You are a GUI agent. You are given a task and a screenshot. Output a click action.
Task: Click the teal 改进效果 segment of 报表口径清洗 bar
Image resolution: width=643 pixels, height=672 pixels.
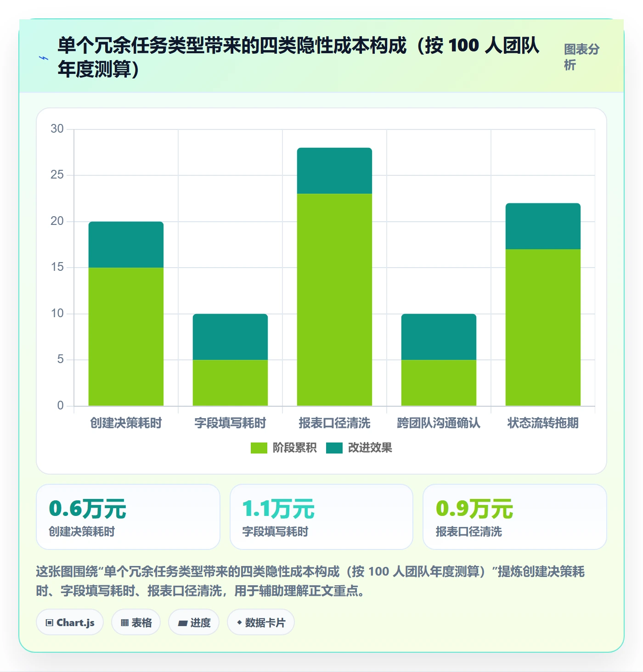click(334, 171)
